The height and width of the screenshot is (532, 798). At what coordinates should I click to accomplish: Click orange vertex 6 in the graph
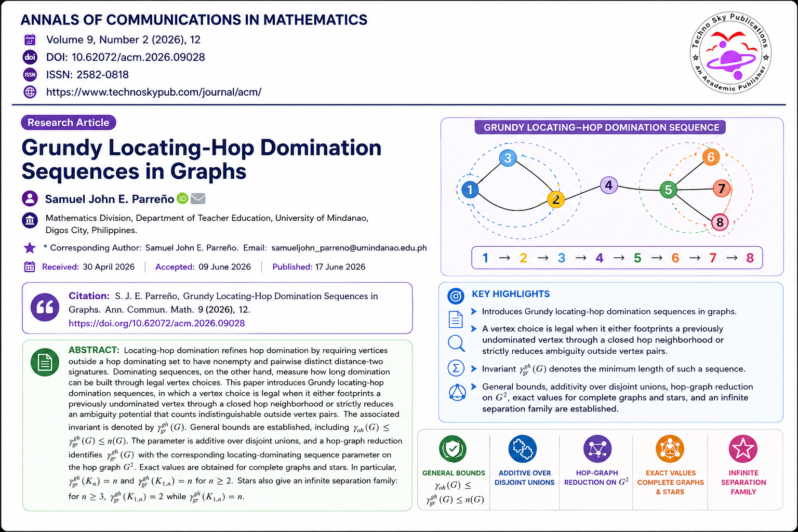711,156
